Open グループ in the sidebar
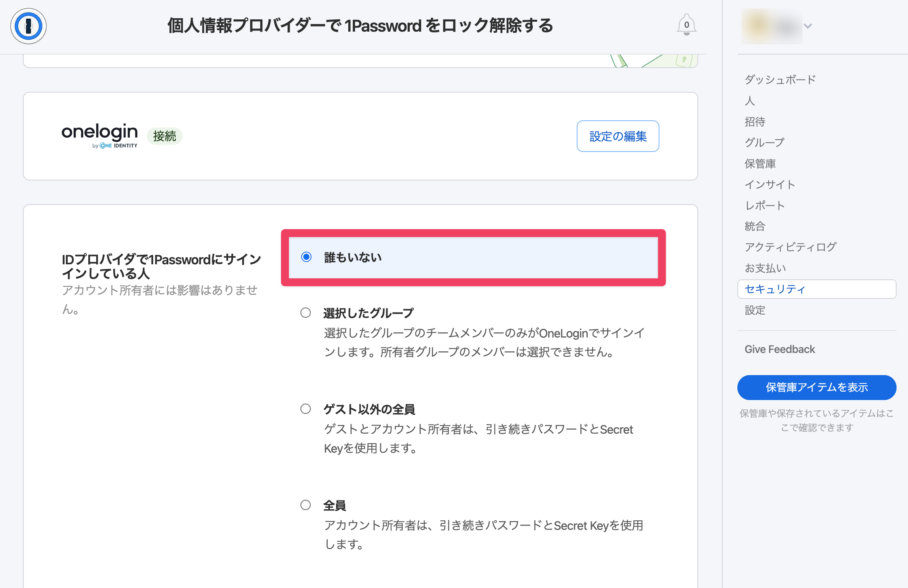 764,142
